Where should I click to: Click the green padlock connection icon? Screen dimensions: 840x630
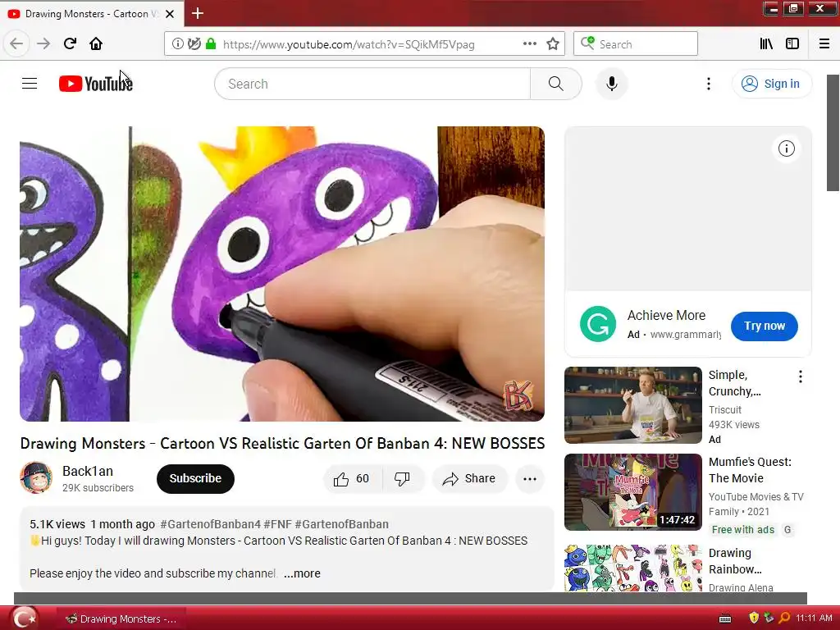coord(211,44)
